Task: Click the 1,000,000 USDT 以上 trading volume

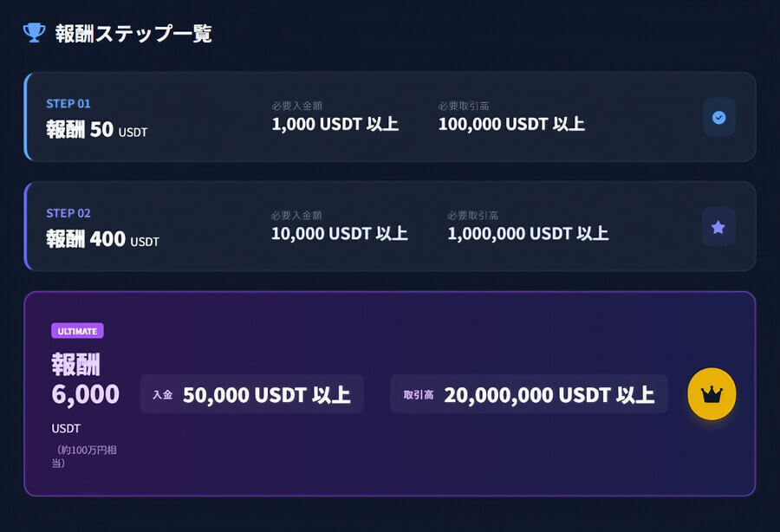Action: click(x=528, y=233)
